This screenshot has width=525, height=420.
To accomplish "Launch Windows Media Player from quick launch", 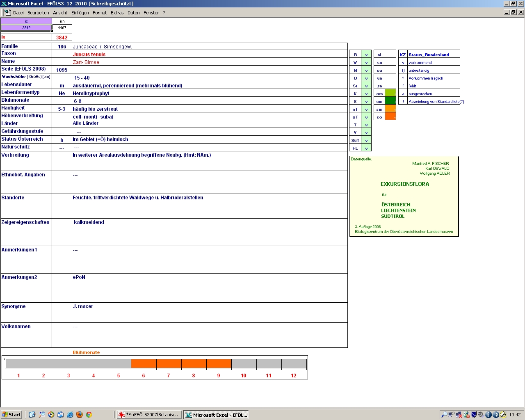I will point(51,415).
